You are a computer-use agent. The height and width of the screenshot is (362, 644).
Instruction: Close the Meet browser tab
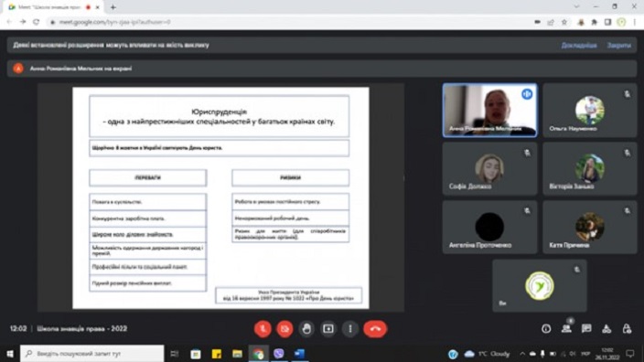[x=98, y=7]
